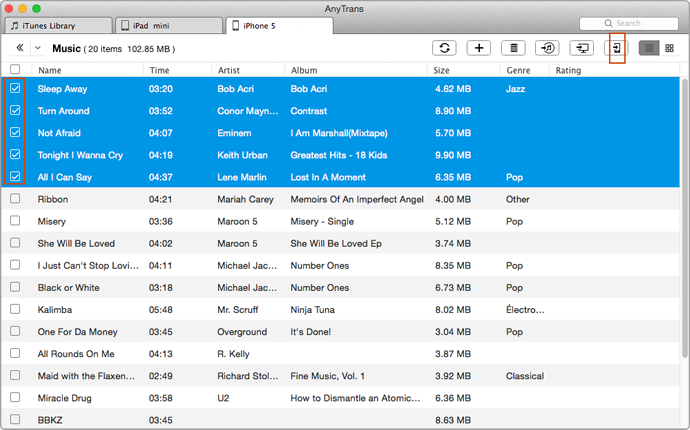Click the search magnifier icon

[x=609, y=23]
